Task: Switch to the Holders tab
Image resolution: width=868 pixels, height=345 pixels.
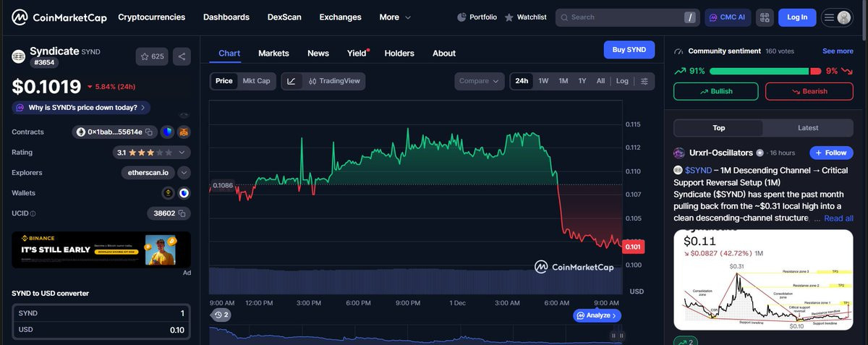Action: point(399,54)
